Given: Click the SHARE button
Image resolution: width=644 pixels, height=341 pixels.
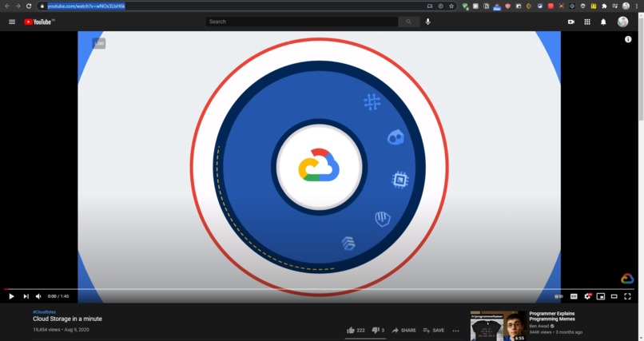Looking at the screenshot, I should pos(403,331).
